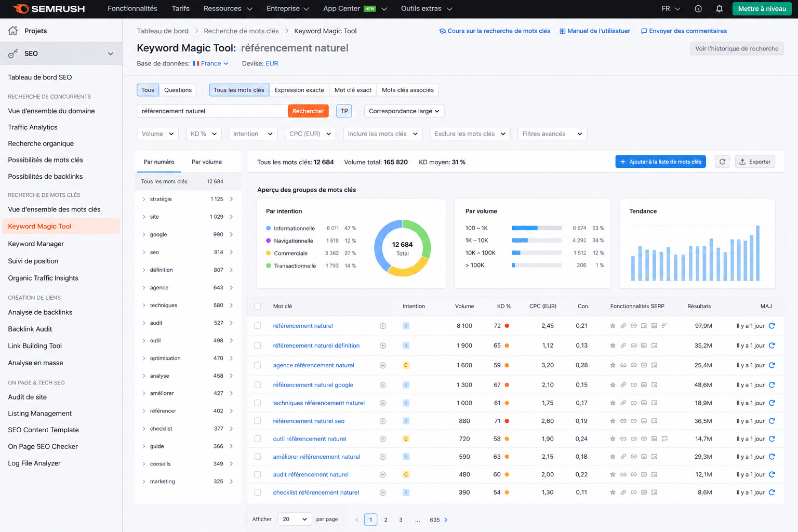This screenshot has width=798, height=532.
Task: Open the Intention filter dropdown
Action: pyautogui.click(x=253, y=134)
